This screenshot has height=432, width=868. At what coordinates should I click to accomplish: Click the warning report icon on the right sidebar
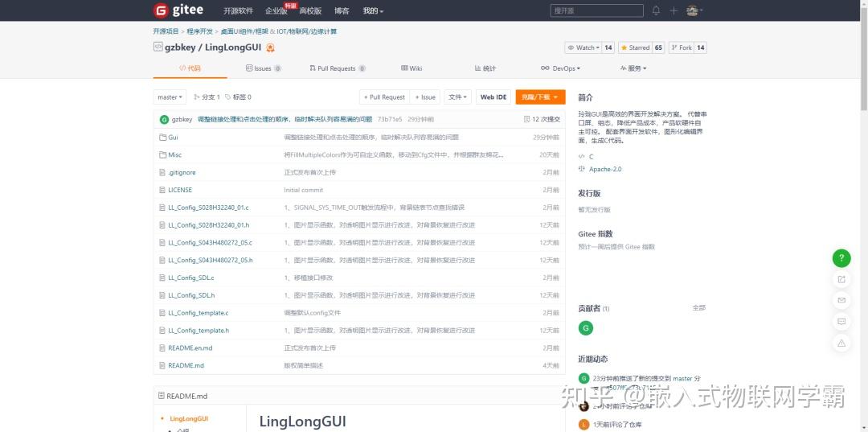point(841,343)
